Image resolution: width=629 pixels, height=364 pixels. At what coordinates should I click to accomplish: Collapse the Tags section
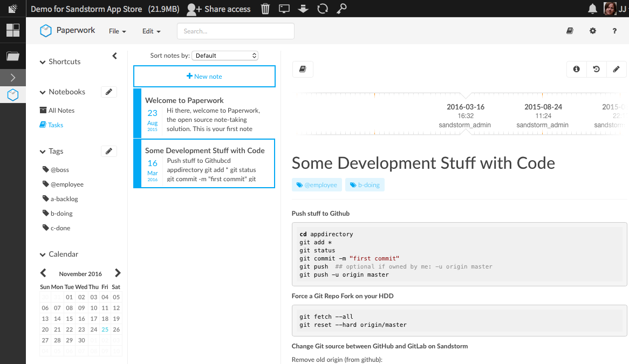pos(43,152)
